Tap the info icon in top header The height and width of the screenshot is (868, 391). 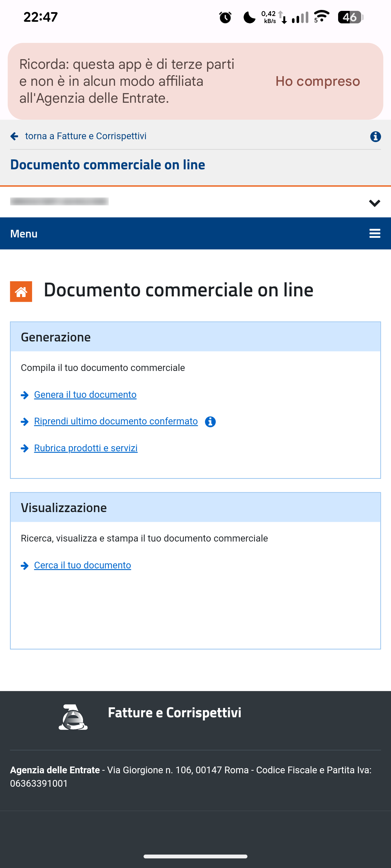[x=375, y=136]
